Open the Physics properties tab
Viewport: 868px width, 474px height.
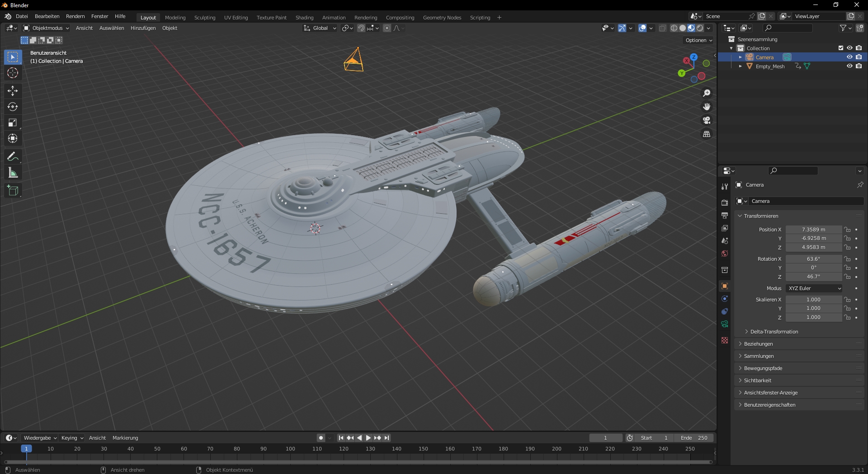725,299
